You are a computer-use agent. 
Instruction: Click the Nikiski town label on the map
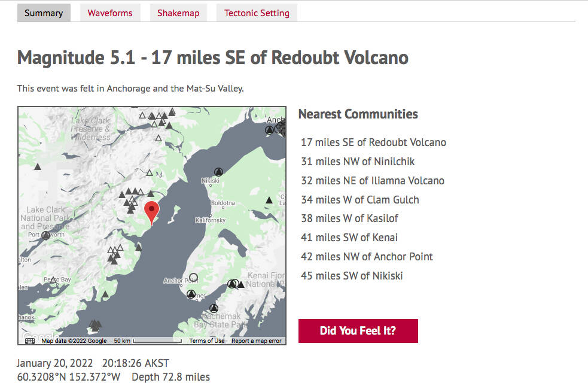[x=211, y=180]
